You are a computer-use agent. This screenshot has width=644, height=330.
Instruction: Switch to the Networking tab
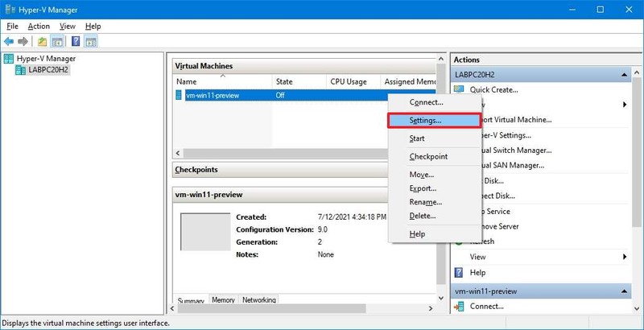(258, 299)
